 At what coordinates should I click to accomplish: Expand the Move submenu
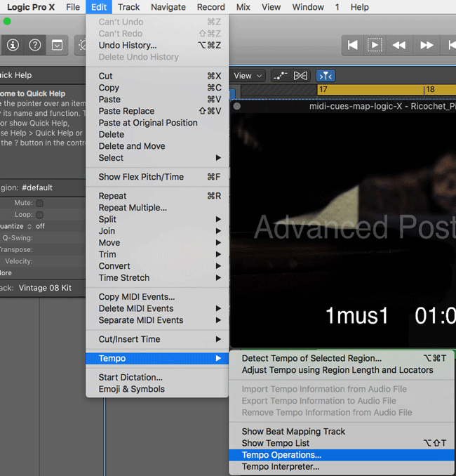click(157, 242)
